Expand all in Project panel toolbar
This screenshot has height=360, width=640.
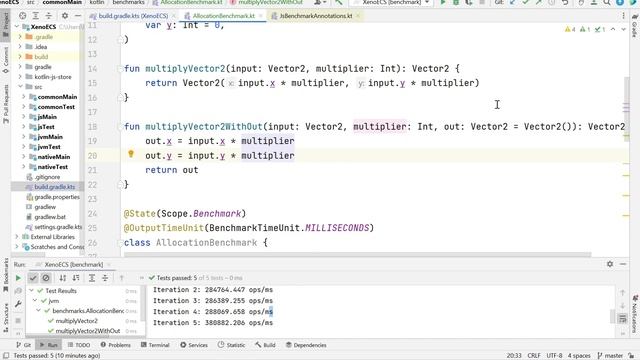36,16
